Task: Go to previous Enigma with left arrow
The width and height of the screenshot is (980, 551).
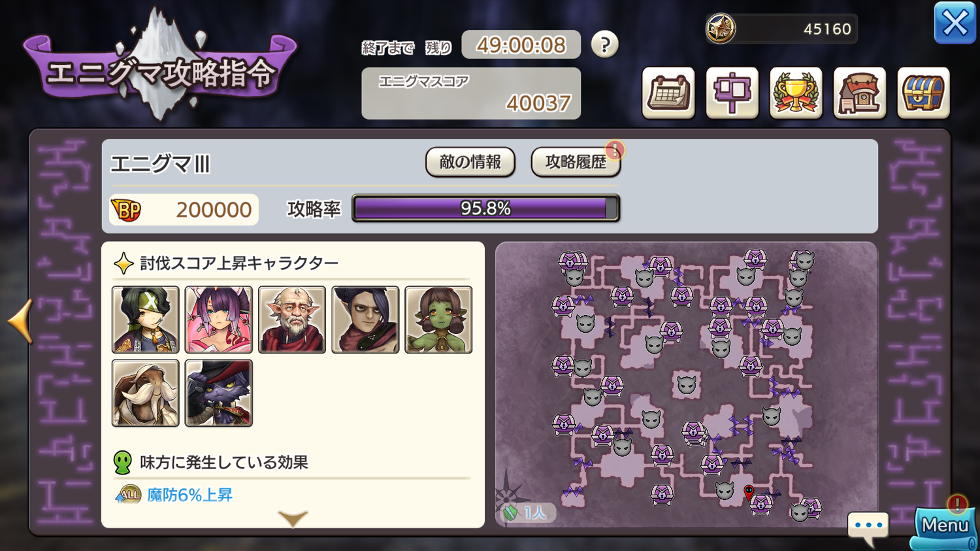Action: click(21, 321)
